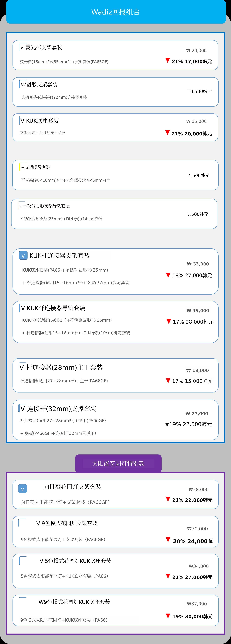Click the ₩37,000 original price label

point(197,604)
